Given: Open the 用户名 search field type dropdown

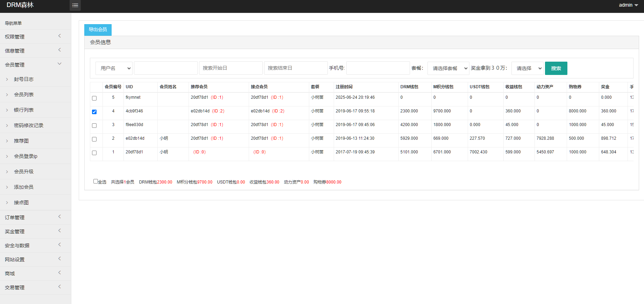Looking at the screenshot, I should (114, 68).
